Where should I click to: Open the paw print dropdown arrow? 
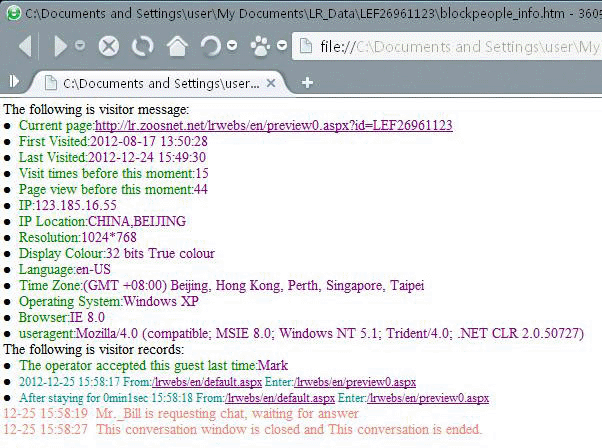click(x=282, y=45)
